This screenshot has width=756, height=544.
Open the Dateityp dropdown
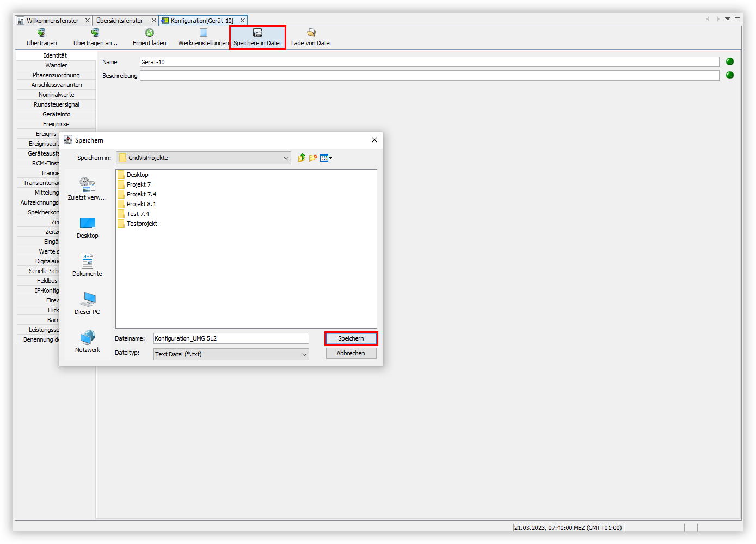[x=304, y=354]
